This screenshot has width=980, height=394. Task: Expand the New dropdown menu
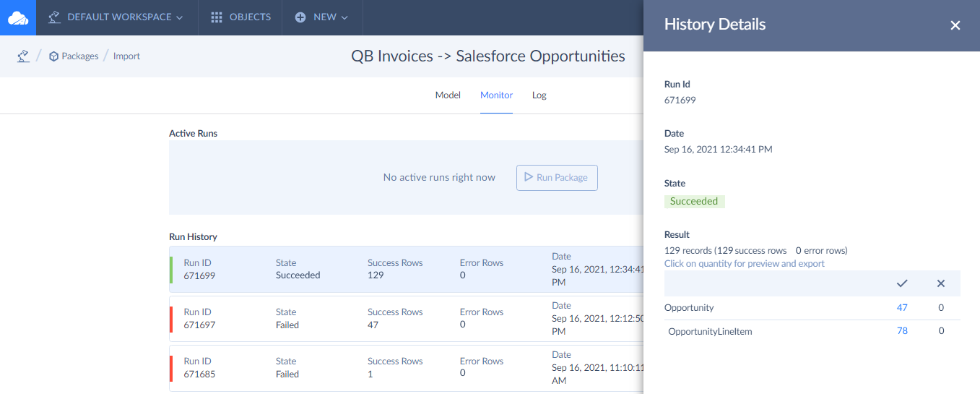click(x=322, y=17)
